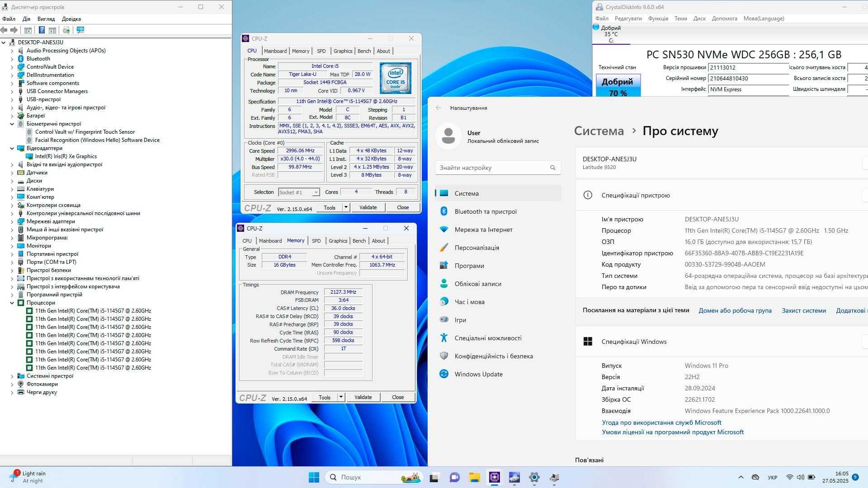The image size is (868, 488).
Task: Open the blue Help icon in Device Manager toolbar
Action: 42,30
